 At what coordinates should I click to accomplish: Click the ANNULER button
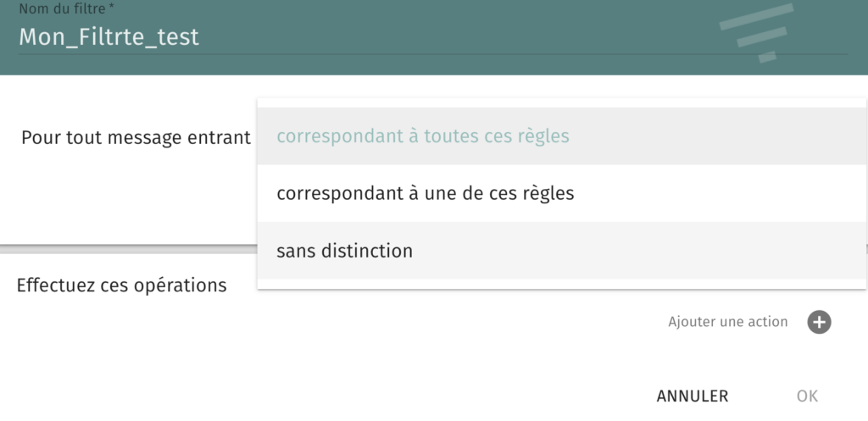click(x=692, y=396)
